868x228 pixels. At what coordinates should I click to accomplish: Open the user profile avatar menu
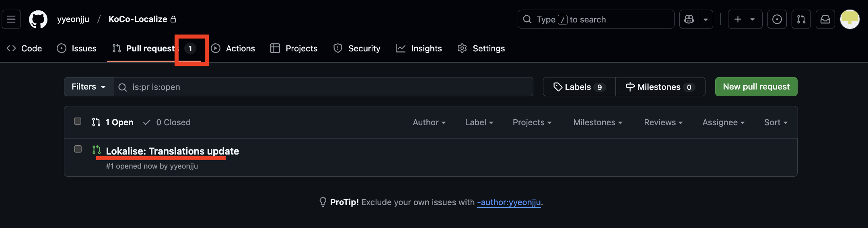[x=850, y=19]
